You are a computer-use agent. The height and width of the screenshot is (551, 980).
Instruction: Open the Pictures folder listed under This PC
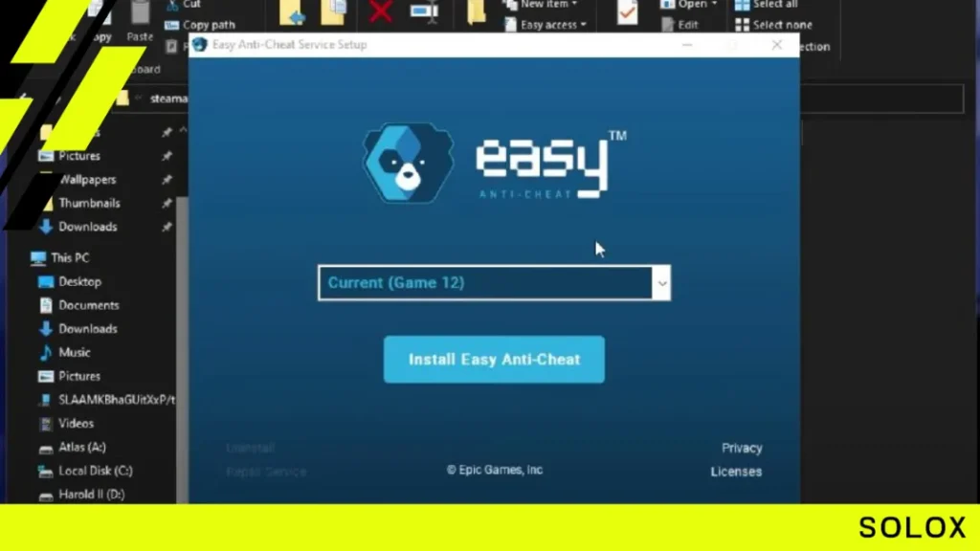tap(69, 376)
